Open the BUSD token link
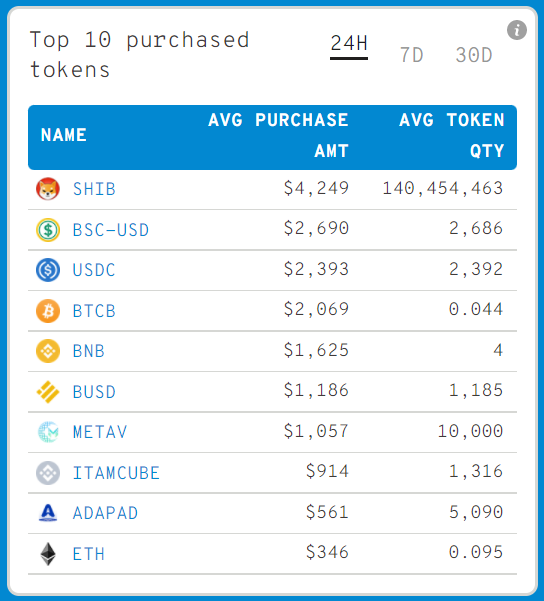The height and width of the screenshot is (601, 544). click(94, 392)
